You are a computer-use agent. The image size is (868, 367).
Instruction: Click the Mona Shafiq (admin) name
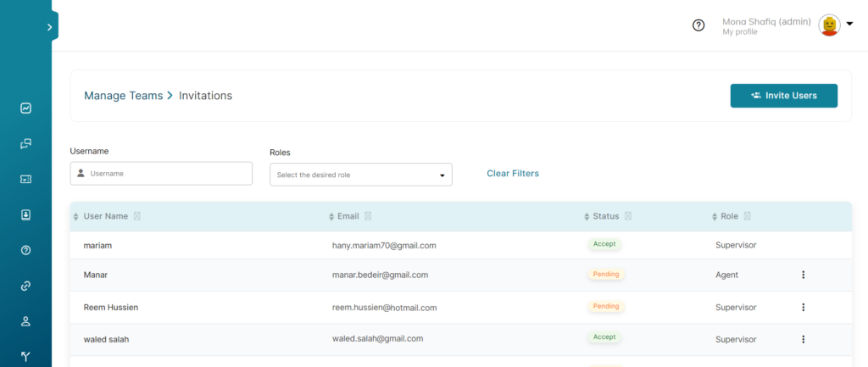pyautogui.click(x=766, y=21)
